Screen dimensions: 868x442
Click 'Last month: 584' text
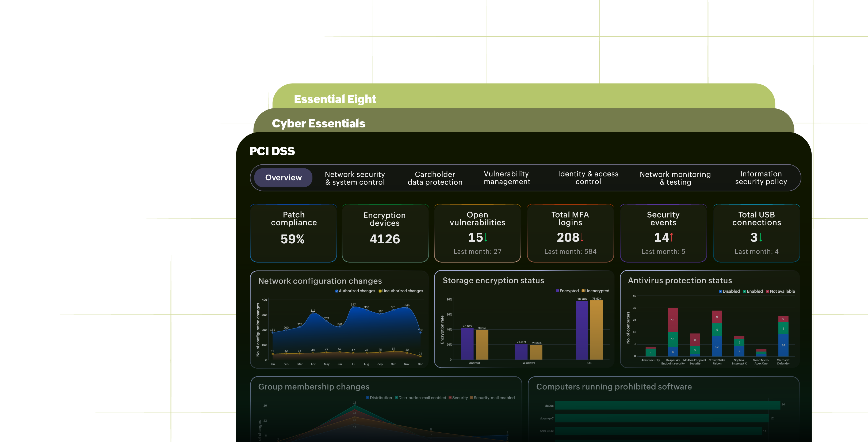[x=570, y=251]
